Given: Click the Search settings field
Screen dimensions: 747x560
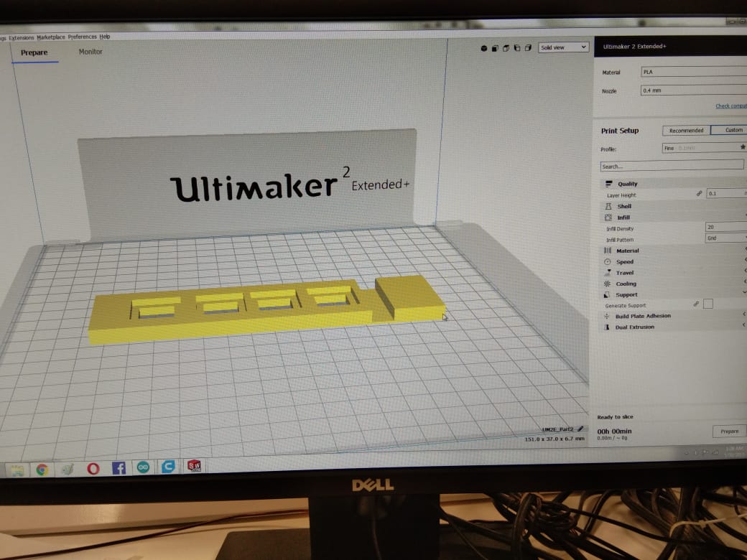Looking at the screenshot, I should coord(672,166).
